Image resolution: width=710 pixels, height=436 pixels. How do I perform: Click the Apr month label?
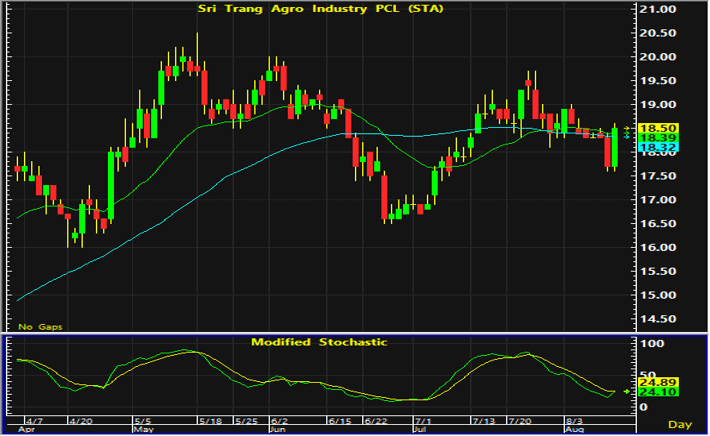tap(26, 429)
